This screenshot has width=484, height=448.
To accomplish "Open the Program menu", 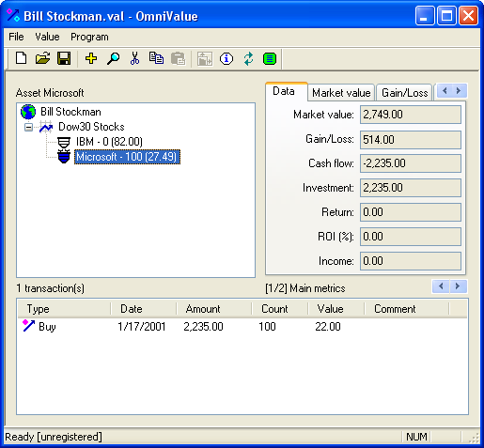I will point(89,37).
